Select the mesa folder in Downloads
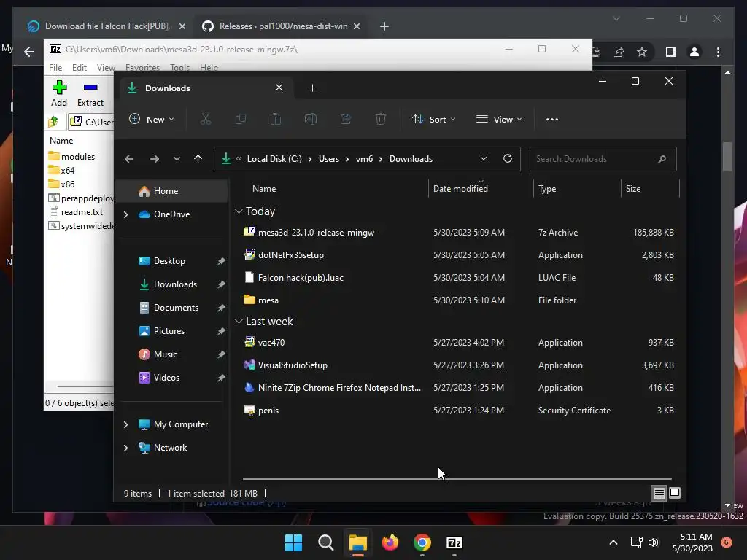 [x=458, y=300]
